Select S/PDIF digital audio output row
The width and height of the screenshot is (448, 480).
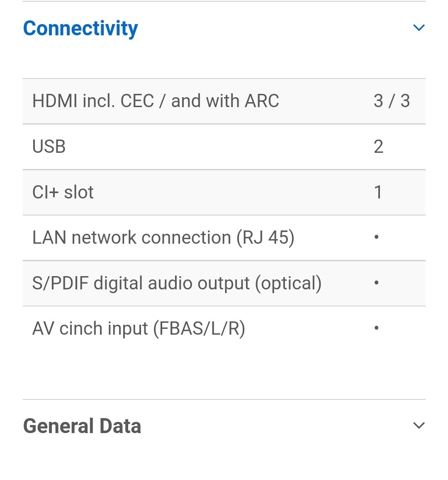click(x=224, y=283)
